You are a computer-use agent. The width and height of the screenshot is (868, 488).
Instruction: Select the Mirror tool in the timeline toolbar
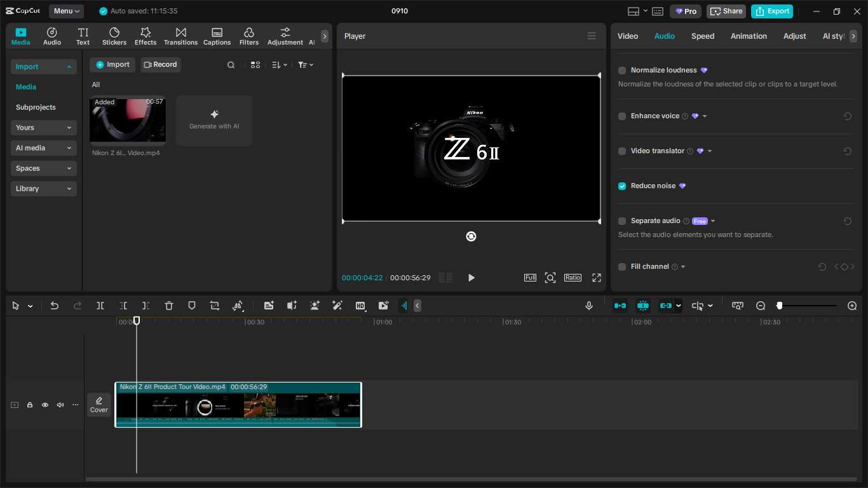[x=238, y=306]
